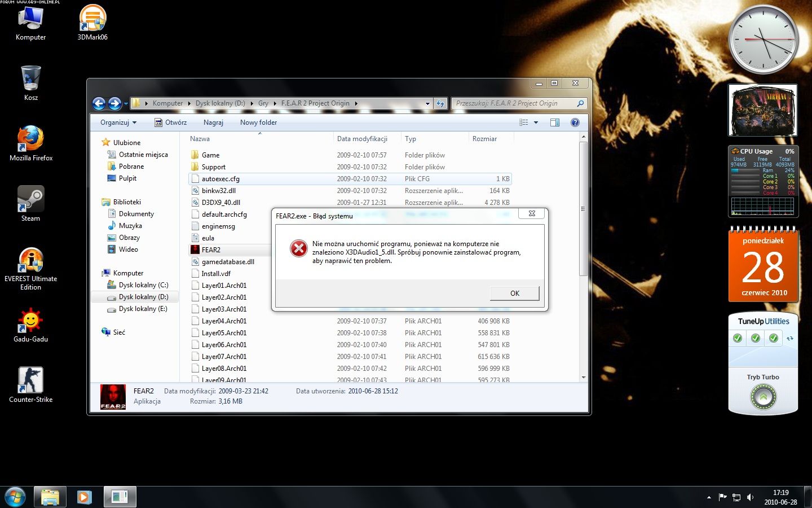812x508 pixels.
Task: Open Steam desktop shortcut
Action: coord(30,204)
